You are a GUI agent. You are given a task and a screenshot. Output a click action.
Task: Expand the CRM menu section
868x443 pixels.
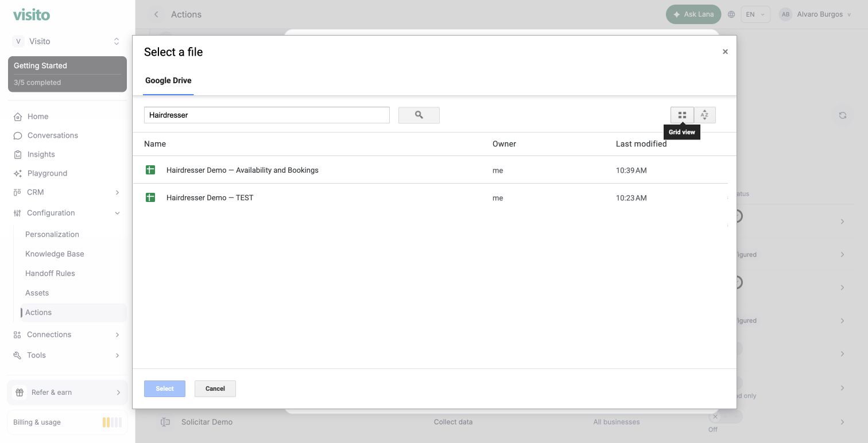(67, 192)
